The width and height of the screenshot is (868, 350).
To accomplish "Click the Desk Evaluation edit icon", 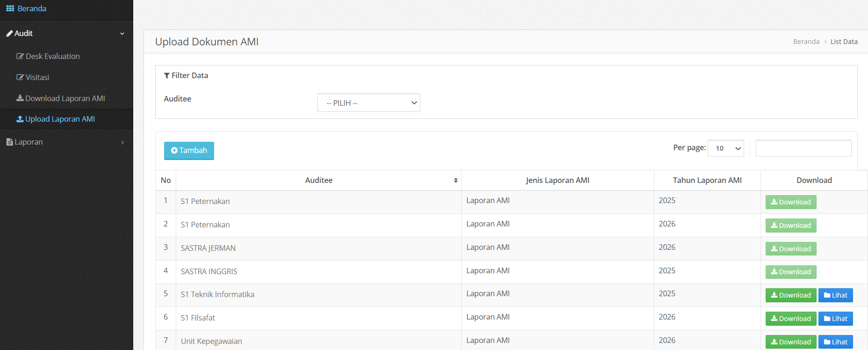I will 20,56.
